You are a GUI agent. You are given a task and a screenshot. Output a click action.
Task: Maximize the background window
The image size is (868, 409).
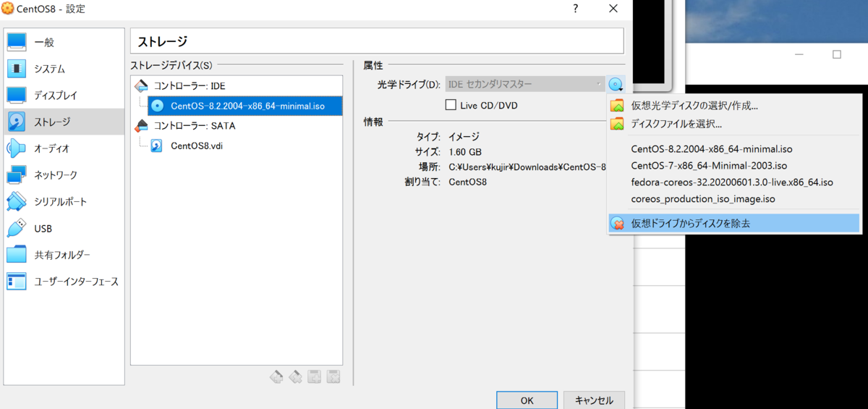point(837,54)
